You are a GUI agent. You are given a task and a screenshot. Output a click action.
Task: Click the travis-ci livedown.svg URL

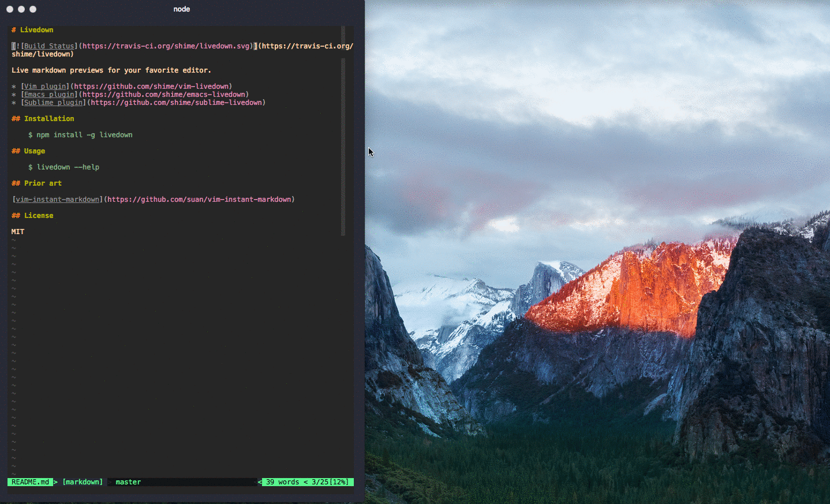click(167, 46)
